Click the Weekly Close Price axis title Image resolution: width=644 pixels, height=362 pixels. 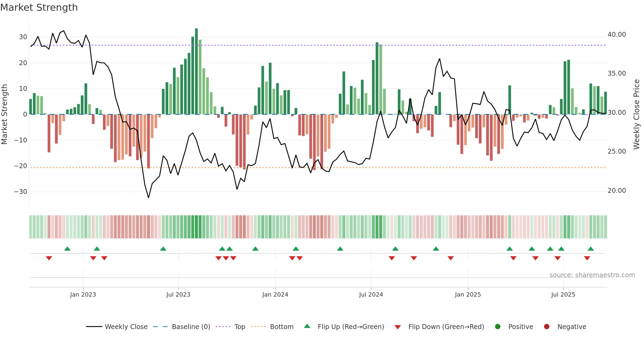pyautogui.click(x=636, y=114)
